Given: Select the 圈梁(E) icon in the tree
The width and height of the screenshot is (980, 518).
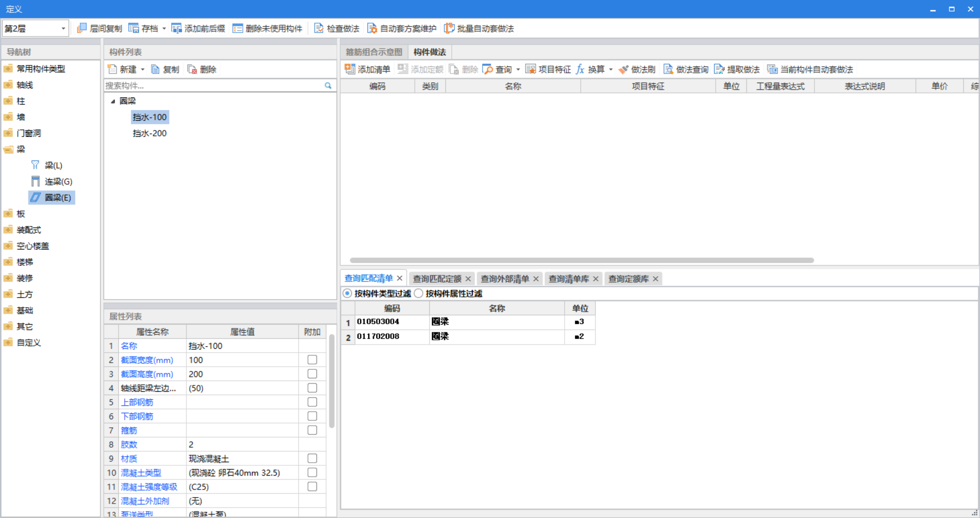Looking at the screenshot, I should (35, 198).
